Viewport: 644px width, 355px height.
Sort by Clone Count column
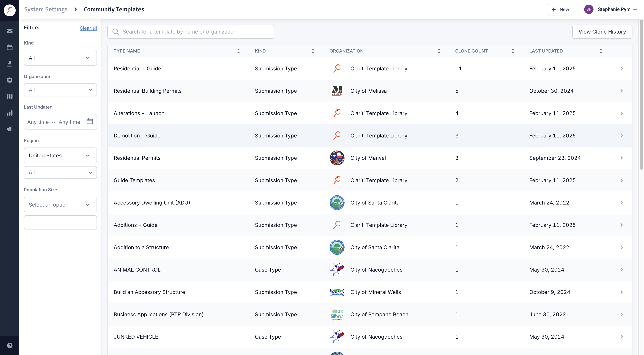click(513, 51)
